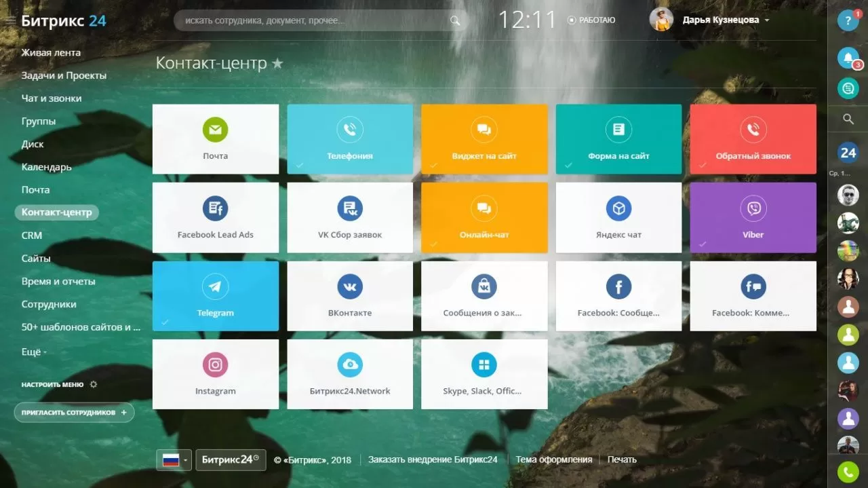Screen dimensions: 868x488
Task: Click the help question mark icon
Action: tap(848, 20)
